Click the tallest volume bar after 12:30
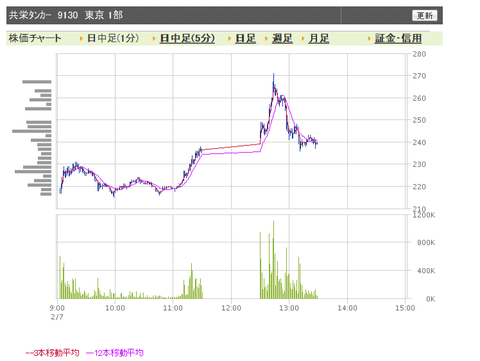480x361 pixels. click(x=274, y=259)
